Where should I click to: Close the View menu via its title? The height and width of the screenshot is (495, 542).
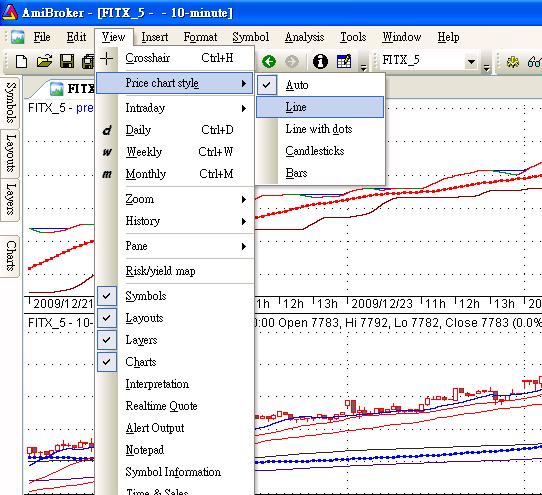(113, 37)
